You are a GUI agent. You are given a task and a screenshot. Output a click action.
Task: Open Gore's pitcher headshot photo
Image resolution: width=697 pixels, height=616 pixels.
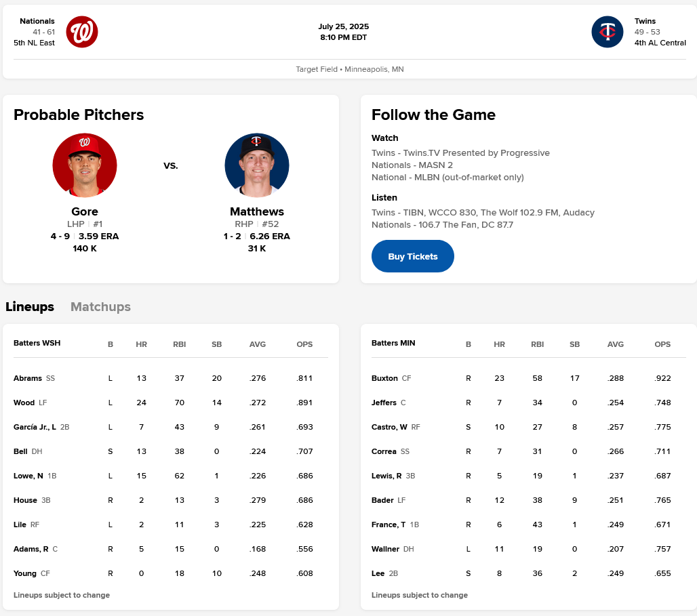point(85,165)
